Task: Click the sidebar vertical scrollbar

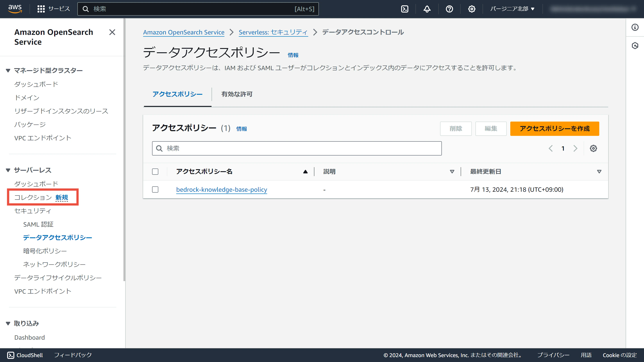Action: click(x=124, y=150)
